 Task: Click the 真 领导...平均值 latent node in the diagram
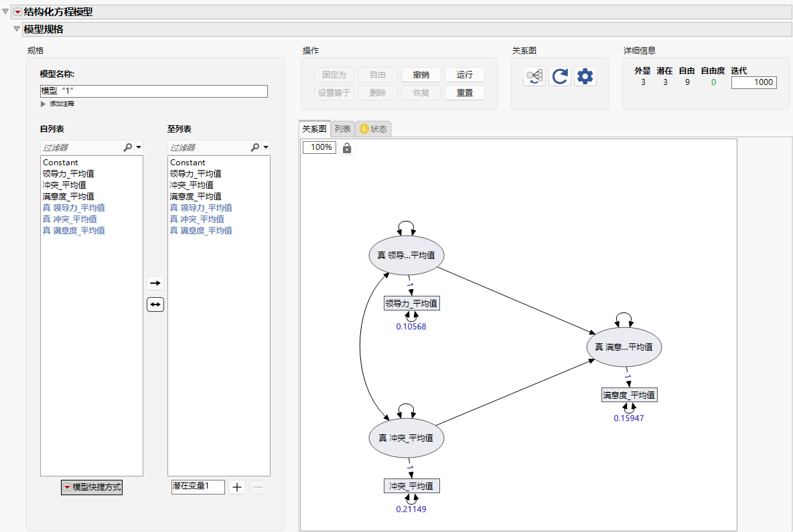(x=406, y=255)
